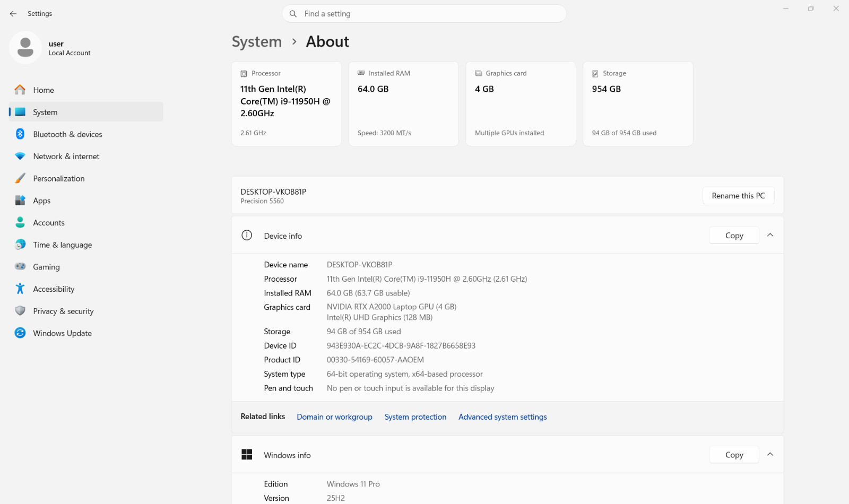849x504 pixels.
Task: Open the Domain or workgroup link
Action: pyautogui.click(x=334, y=417)
